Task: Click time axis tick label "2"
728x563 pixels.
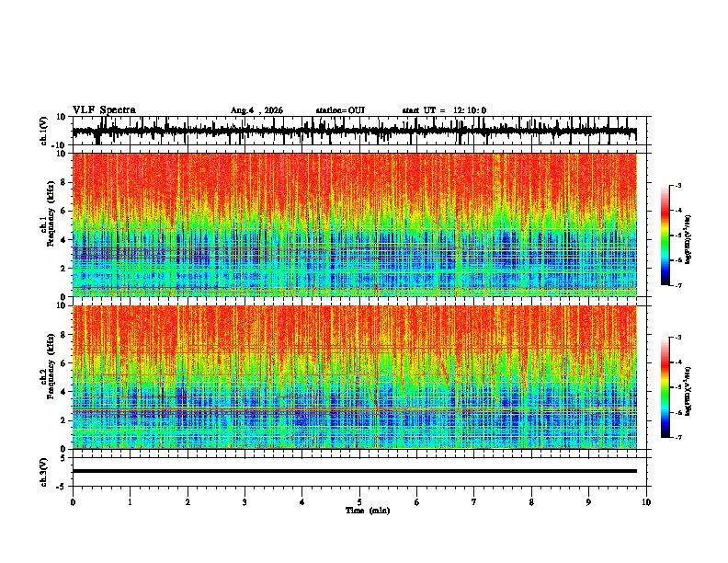Action: (188, 502)
